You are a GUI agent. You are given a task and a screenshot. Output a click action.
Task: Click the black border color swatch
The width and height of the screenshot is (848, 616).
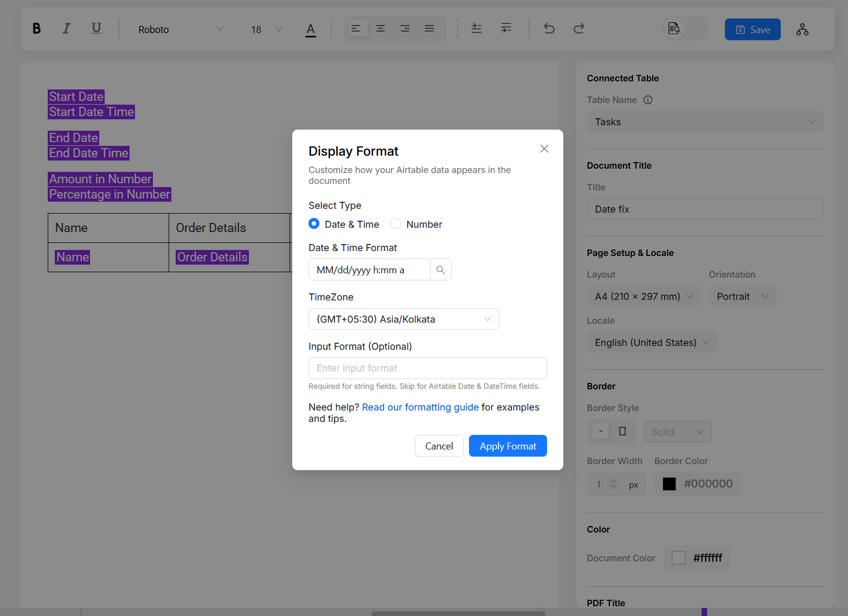pos(670,484)
